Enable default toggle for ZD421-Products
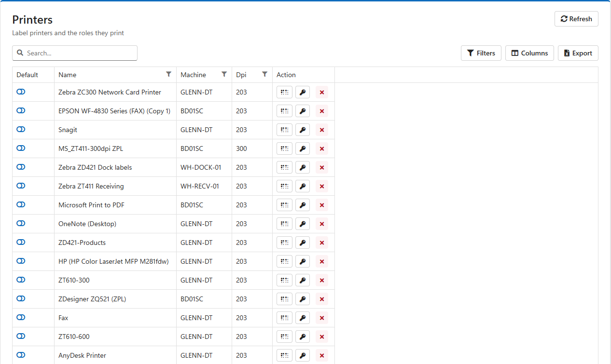This screenshot has height=364, width=611. [x=21, y=242]
